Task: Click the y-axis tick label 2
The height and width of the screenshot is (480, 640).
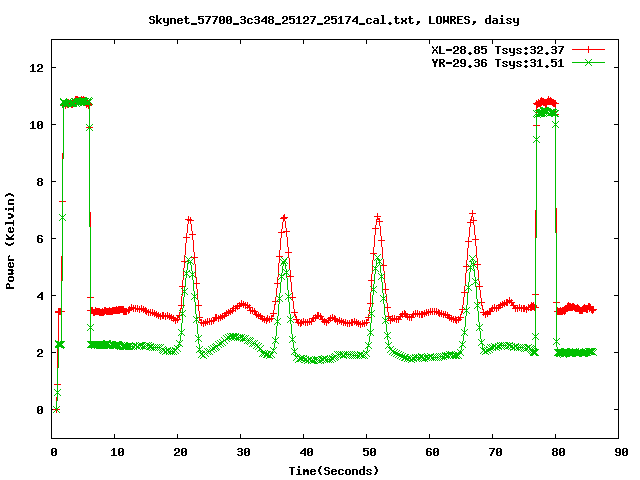Action: click(x=40, y=353)
